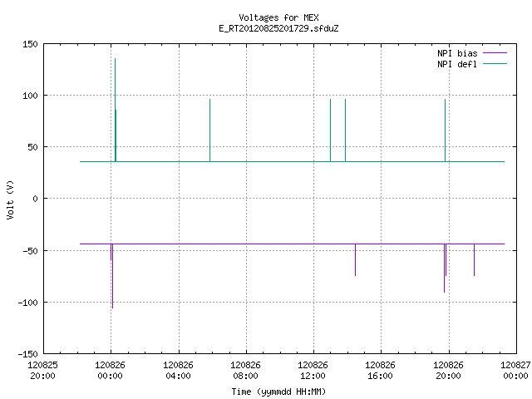Image resolution: width=532 pixels, height=399 pixels.
Task: Click the y-axis label 'Volt (V)'
Action: coord(10,199)
